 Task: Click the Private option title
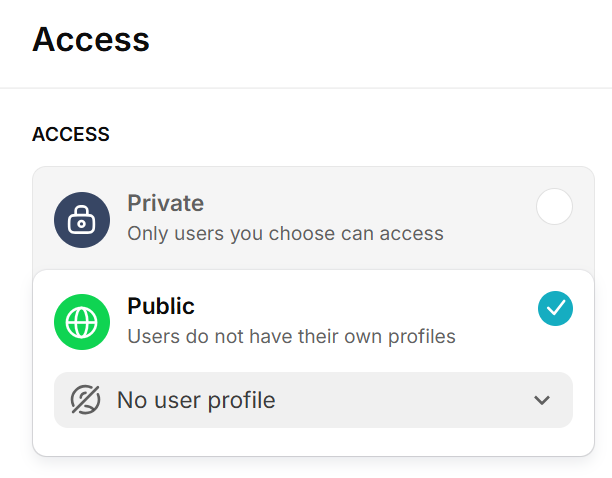point(165,204)
